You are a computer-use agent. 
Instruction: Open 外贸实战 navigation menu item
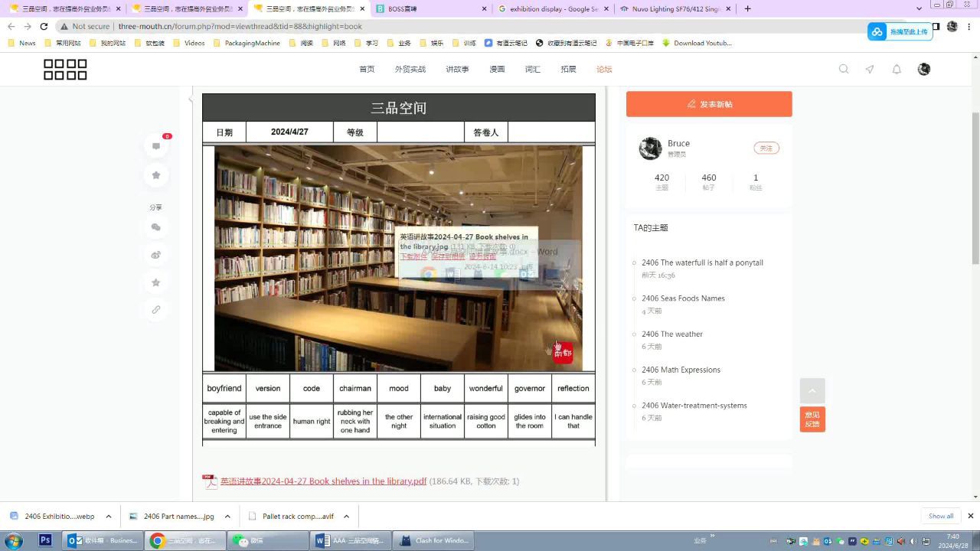(410, 69)
